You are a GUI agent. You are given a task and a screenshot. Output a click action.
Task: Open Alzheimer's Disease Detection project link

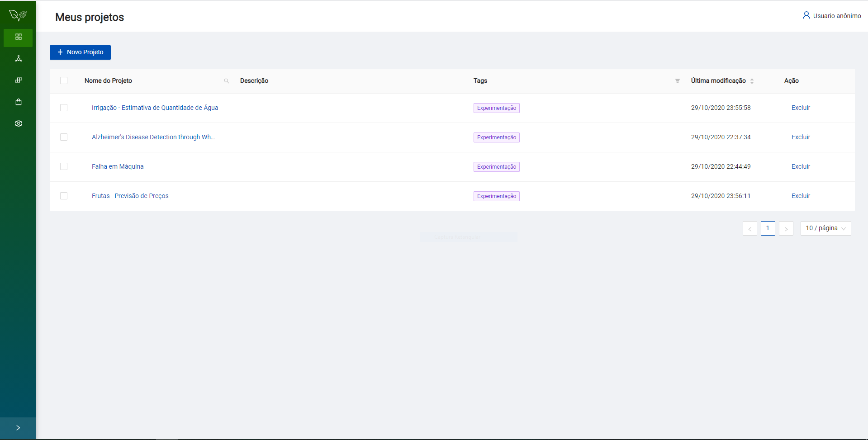[153, 137]
